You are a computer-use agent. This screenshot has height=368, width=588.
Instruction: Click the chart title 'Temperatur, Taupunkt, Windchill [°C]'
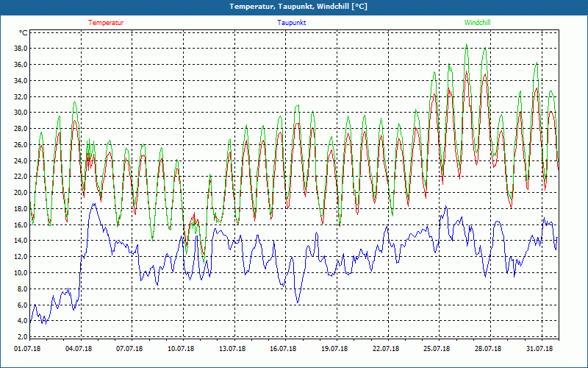point(298,7)
